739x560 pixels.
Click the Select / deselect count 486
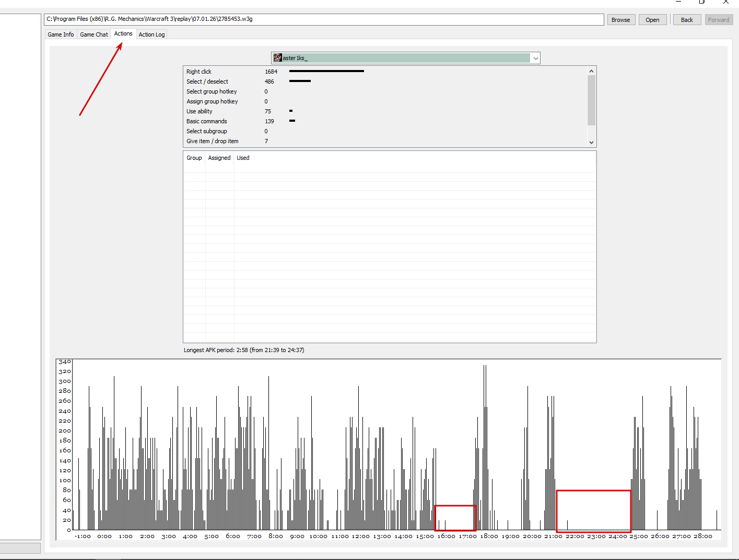[x=269, y=81]
